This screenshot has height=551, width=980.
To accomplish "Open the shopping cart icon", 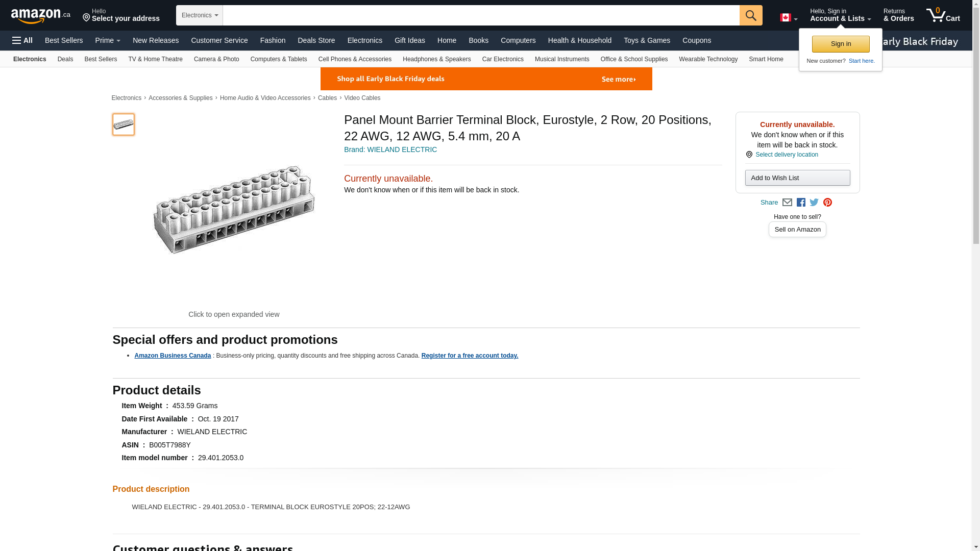I will pyautogui.click(x=942, y=15).
